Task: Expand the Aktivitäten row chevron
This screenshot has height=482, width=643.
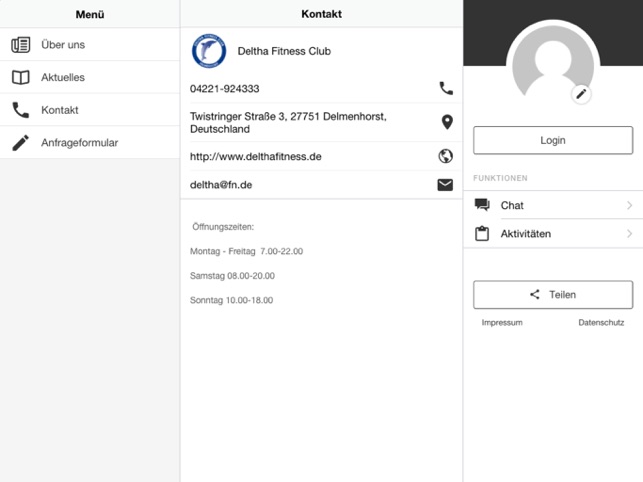Action: pyautogui.click(x=629, y=234)
